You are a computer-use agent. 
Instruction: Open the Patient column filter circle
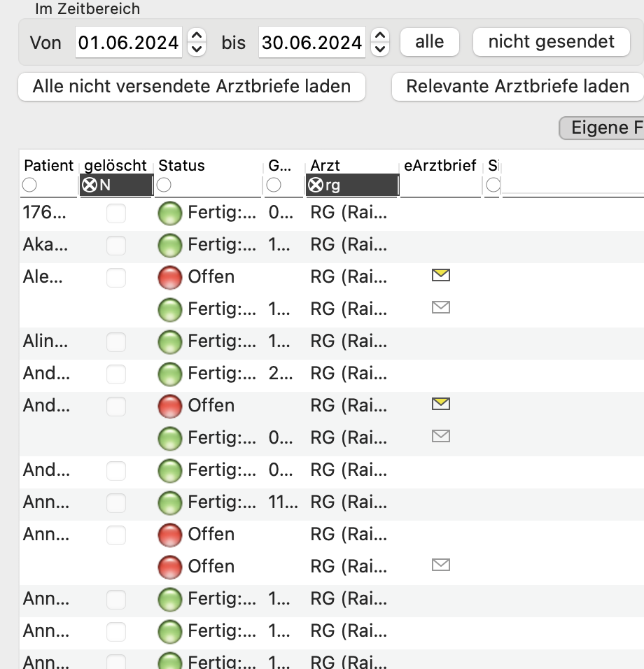click(x=29, y=185)
